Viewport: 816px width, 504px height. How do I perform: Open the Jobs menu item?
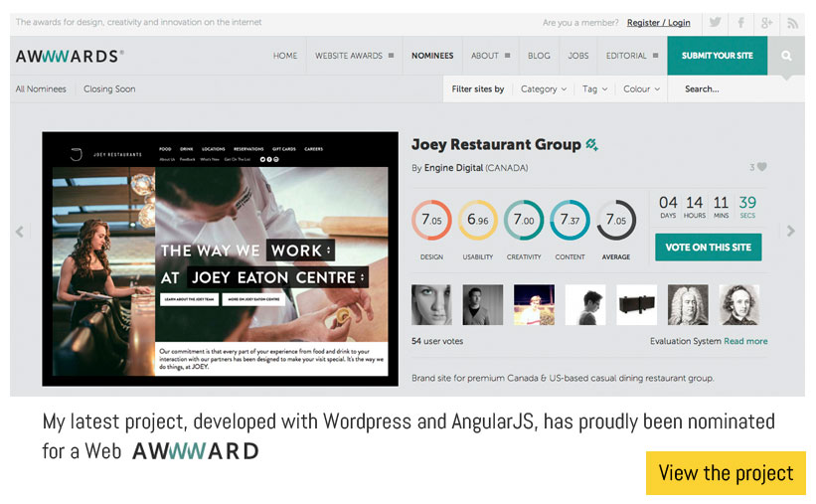pos(578,56)
